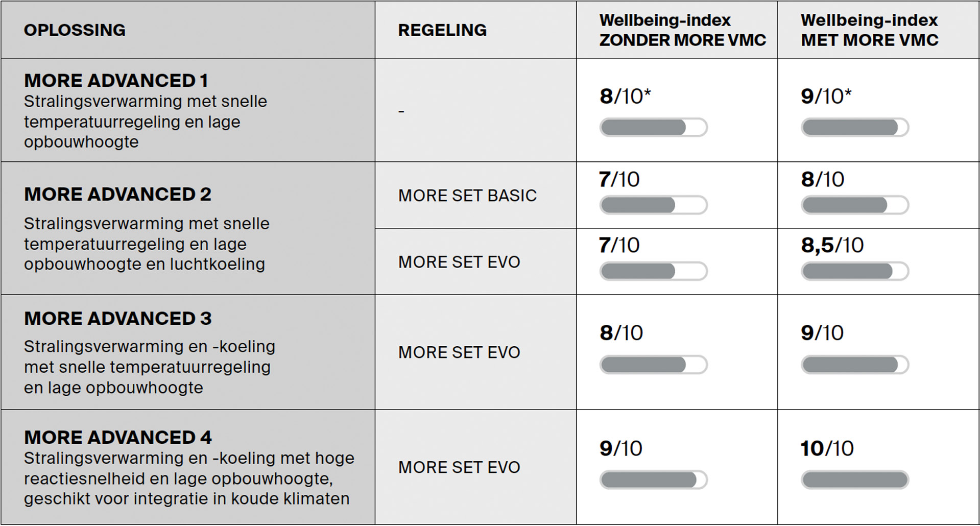The height and width of the screenshot is (526, 980).
Task: Click the 9/10* progress bar for MORE ADVANCED 1
Action: 855,127
